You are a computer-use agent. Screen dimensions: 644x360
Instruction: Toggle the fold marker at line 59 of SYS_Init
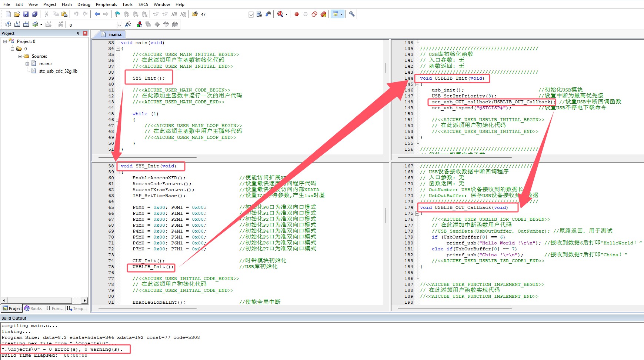[x=118, y=172]
